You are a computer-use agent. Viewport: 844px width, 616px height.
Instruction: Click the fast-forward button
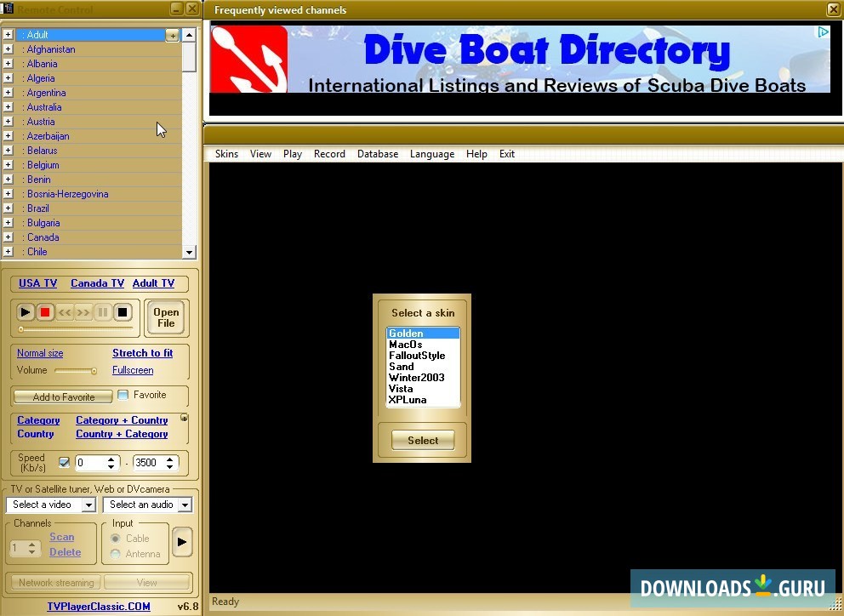[x=83, y=312]
